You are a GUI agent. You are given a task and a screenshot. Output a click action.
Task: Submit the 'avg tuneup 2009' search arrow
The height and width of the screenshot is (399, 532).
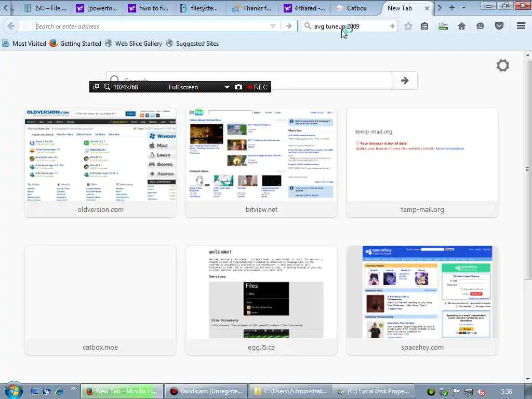click(x=392, y=26)
